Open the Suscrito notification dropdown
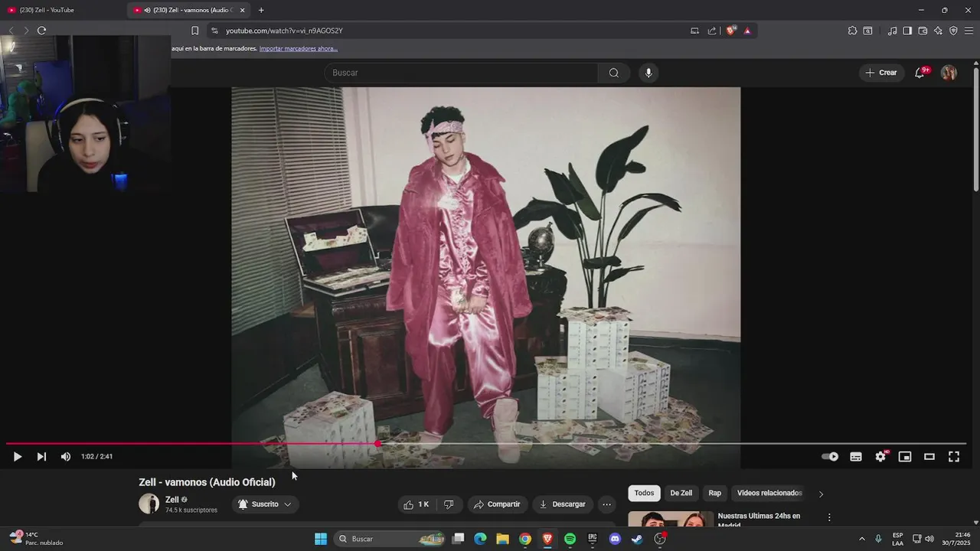Viewport: 980px width, 551px height. click(264, 504)
